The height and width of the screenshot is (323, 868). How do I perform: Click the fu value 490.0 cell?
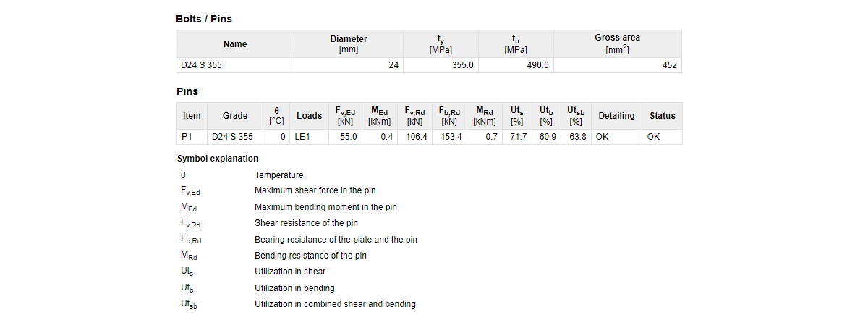tap(537, 65)
